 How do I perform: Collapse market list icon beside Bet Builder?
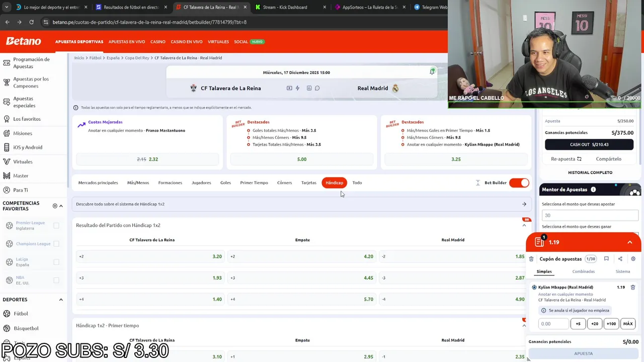point(477,183)
